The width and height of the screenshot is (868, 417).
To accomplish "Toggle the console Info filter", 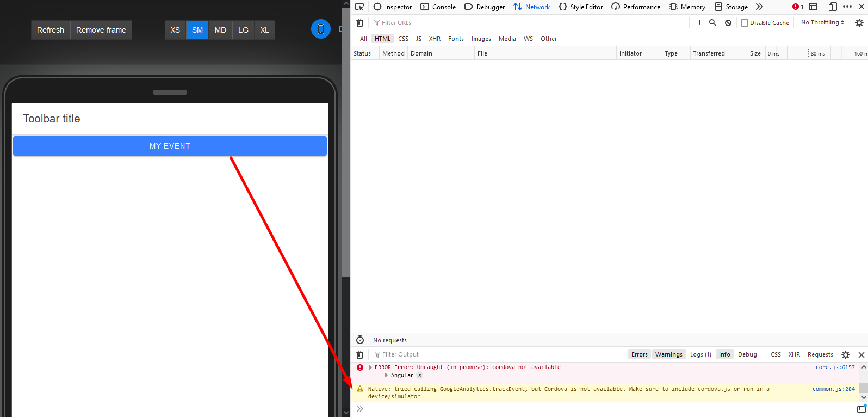I will [724, 354].
